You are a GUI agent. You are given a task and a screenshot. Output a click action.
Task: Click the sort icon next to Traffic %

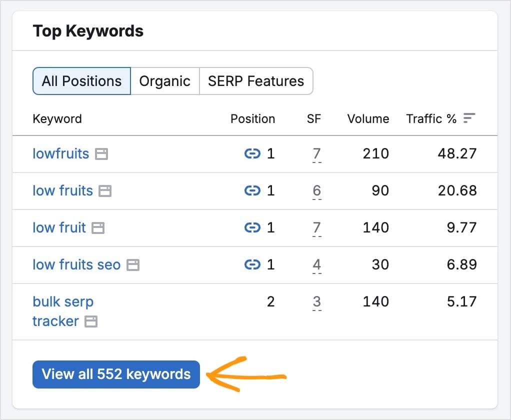tap(469, 118)
